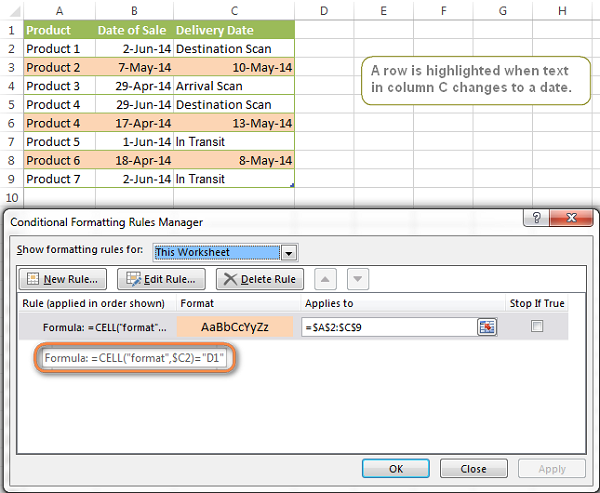
Task: Move rule down with the down arrow
Action: point(358,279)
